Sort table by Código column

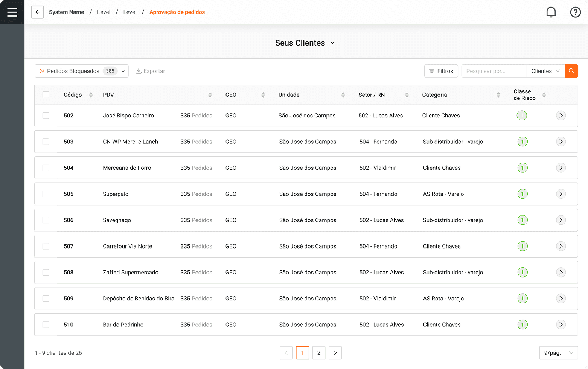pos(91,95)
